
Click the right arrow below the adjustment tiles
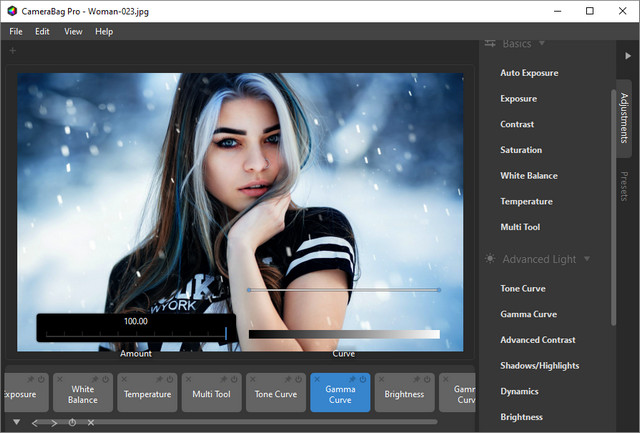(x=54, y=423)
